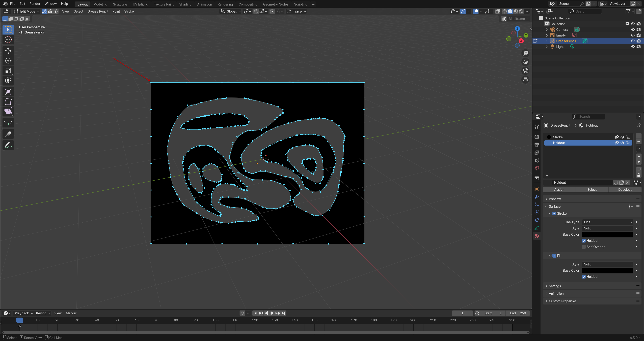This screenshot has height=341, width=644.
Task: Hide the Camera object in viewport
Action: (x=633, y=29)
